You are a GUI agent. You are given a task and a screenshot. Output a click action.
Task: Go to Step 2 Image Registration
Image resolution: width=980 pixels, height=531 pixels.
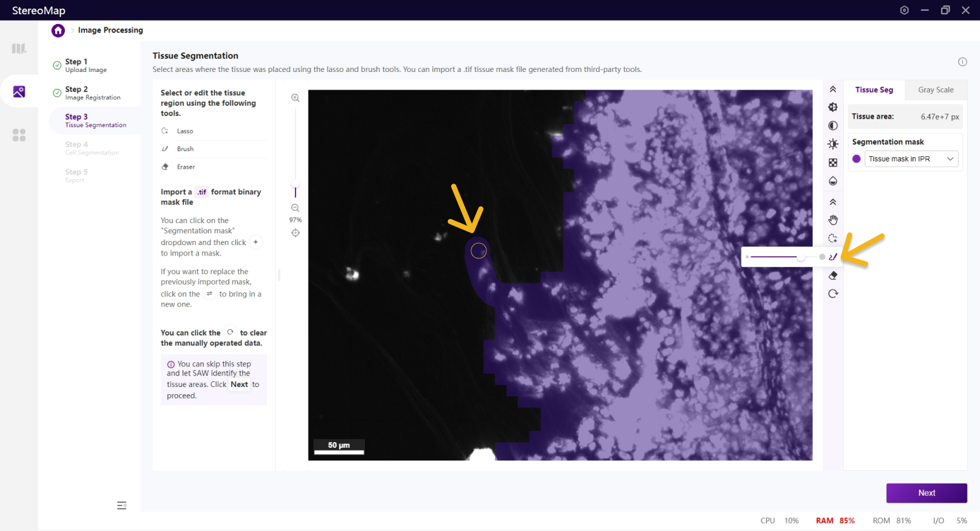point(93,93)
